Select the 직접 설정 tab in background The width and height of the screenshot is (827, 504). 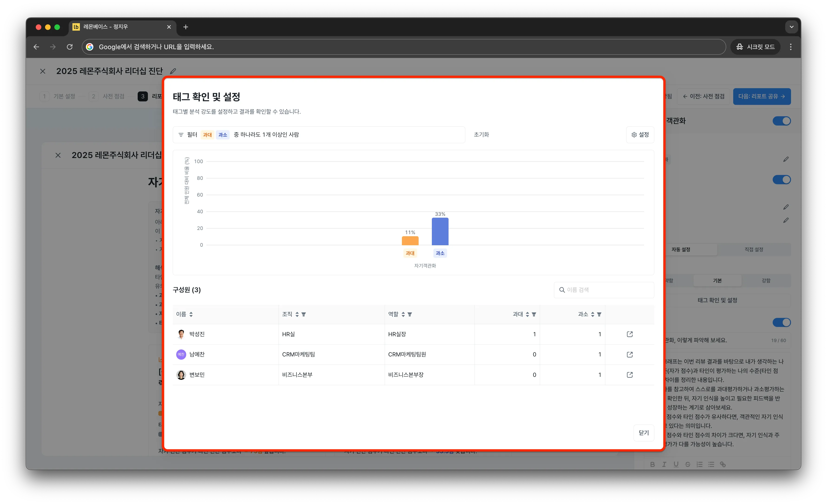pos(753,249)
